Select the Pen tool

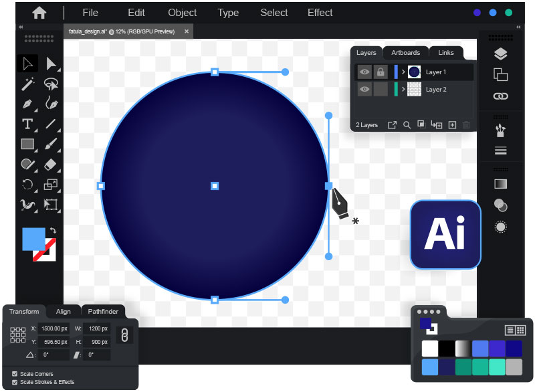click(x=27, y=104)
